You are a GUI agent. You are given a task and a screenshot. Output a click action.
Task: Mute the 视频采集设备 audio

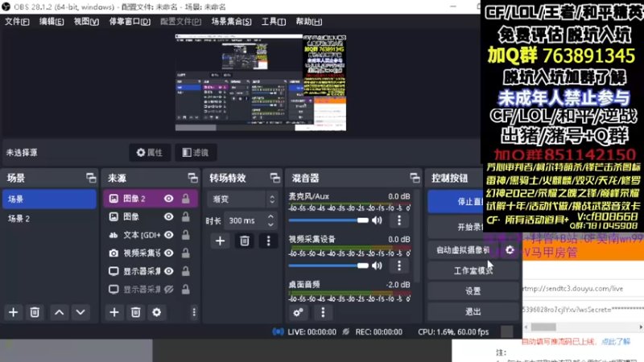click(377, 265)
